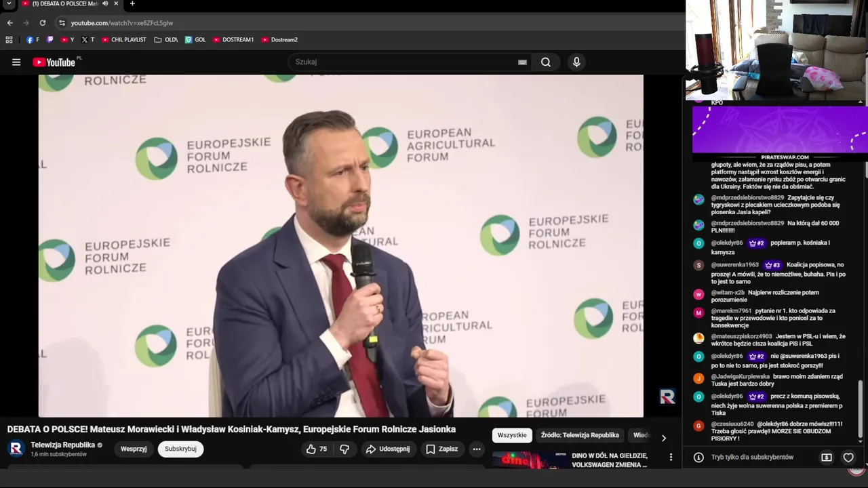Select the Źródło: Telewizja Republika chip
The height and width of the screenshot is (488, 868).
(580, 435)
